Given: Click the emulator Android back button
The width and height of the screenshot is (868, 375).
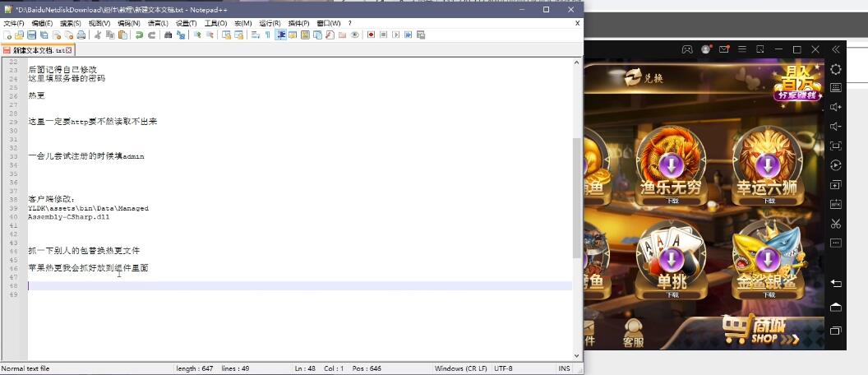Looking at the screenshot, I should (836, 284).
